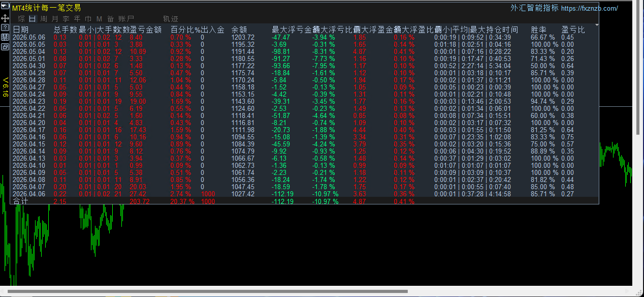Click the 日期 column header
The height and width of the screenshot is (297, 644).
pyautogui.click(x=21, y=29)
